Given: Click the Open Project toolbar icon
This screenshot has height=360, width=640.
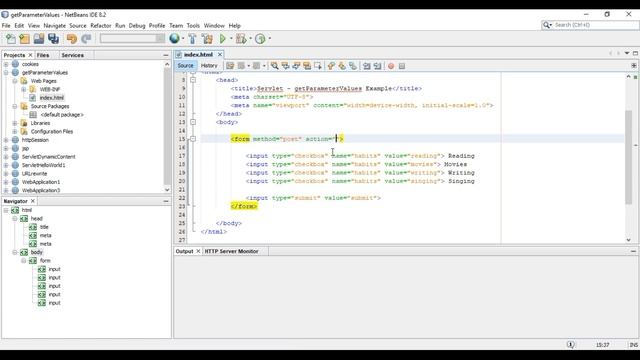Looking at the screenshot, I should (x=39, y=39).
